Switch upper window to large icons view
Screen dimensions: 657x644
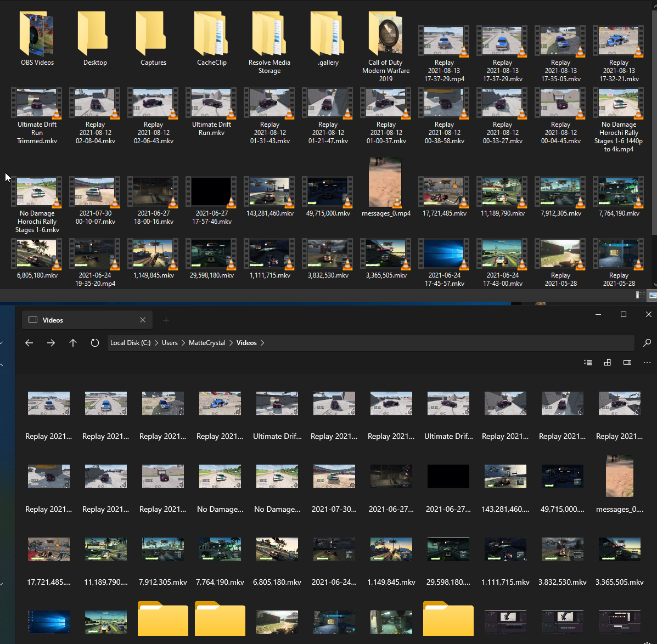pyautogui.click(x=653, y=295)
